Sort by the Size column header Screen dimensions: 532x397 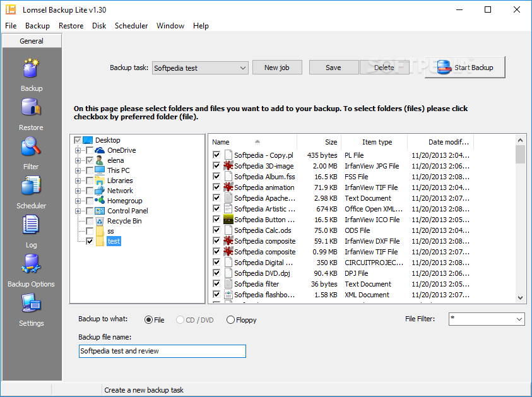click(319, 142)
